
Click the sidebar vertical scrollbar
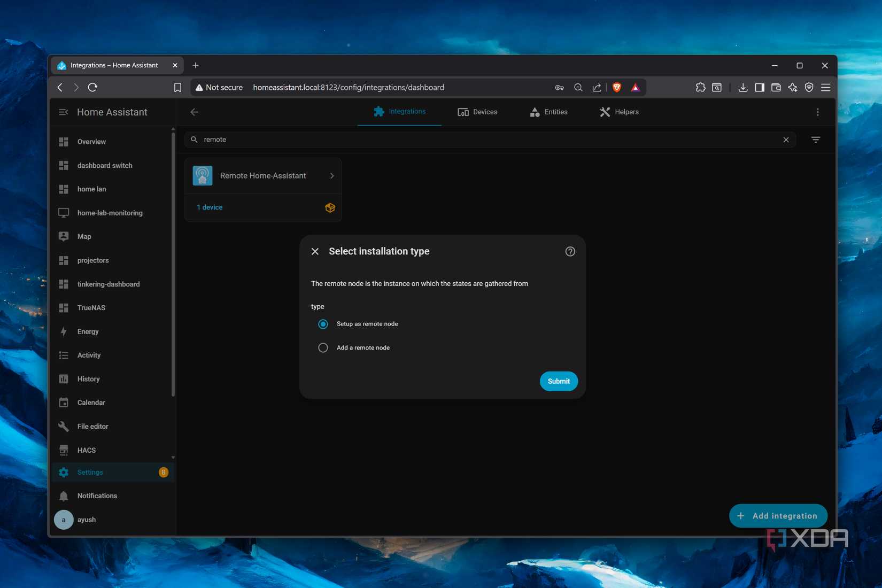pos(173,265)
